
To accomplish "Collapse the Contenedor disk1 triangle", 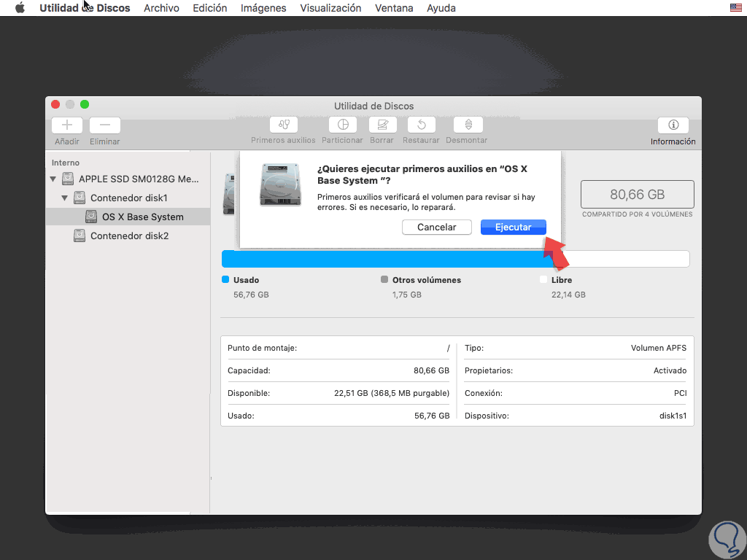I will (x=64, y=198).
